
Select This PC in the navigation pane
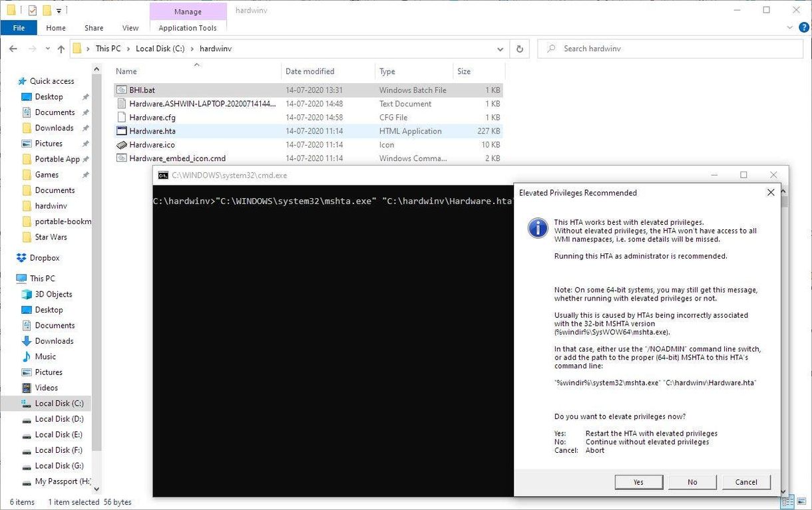click(42, 279)
